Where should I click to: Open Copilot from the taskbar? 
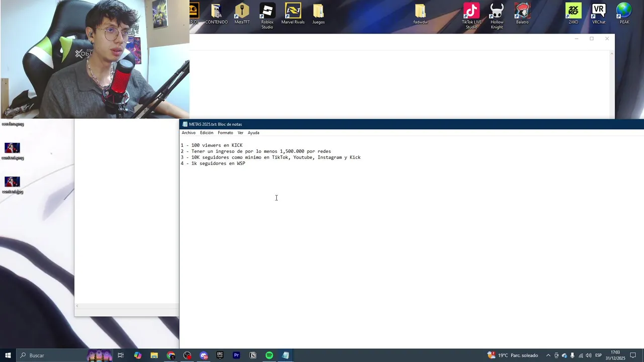click(137, 355)
